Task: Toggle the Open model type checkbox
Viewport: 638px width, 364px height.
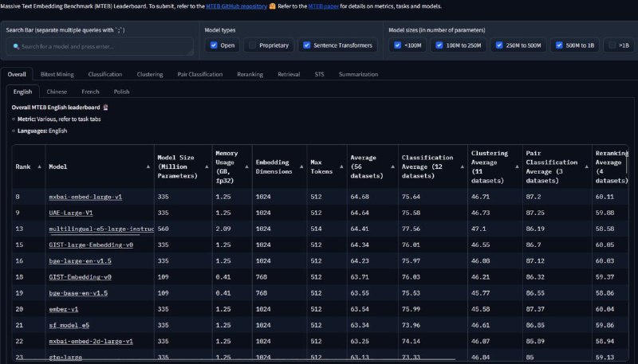Action: tap(214, 45)
